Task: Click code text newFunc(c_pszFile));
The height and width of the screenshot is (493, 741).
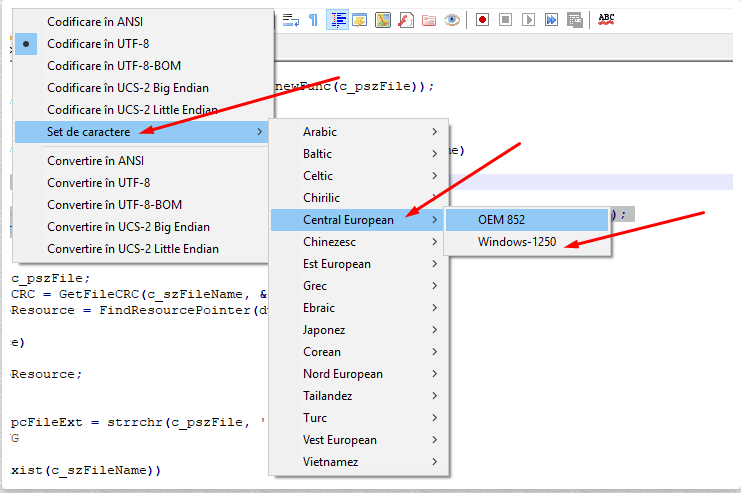Action: coord(354,86)
